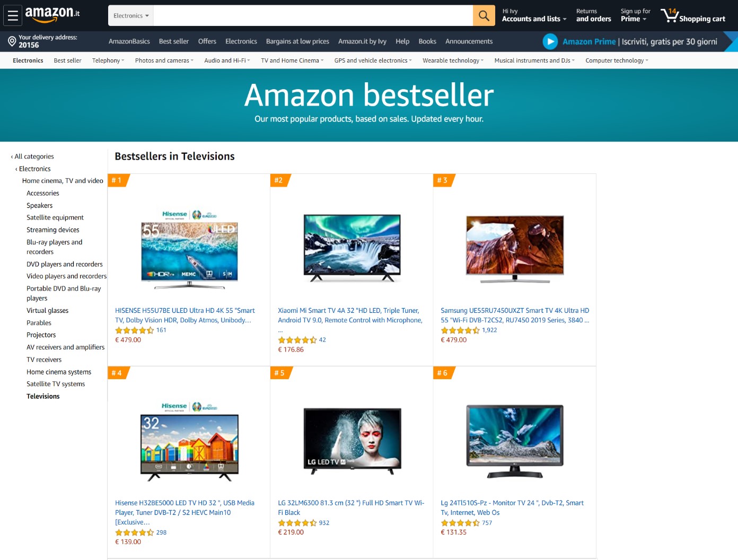This screenshot has width=738, height=560.
Task: Click the delivery address location pin
Action: pyautogui.click(x=12, y=41)
